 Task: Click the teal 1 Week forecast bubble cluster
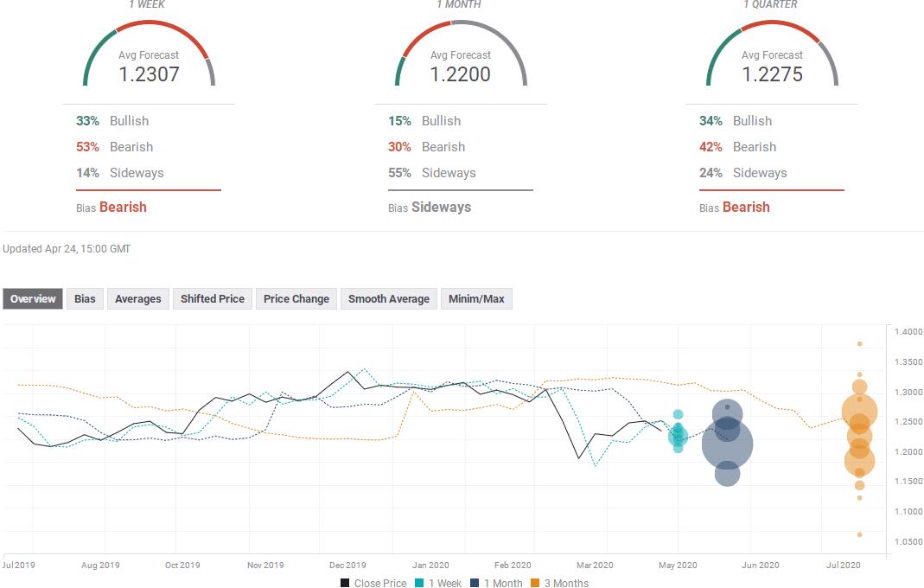coord(678,435)
